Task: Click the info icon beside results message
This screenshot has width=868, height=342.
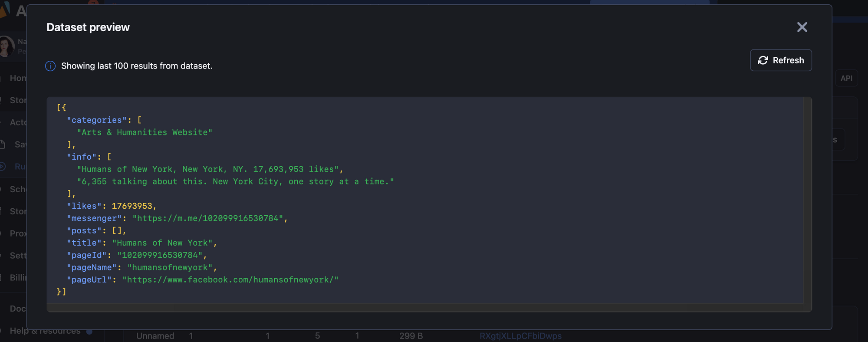Action: point(50,66)
